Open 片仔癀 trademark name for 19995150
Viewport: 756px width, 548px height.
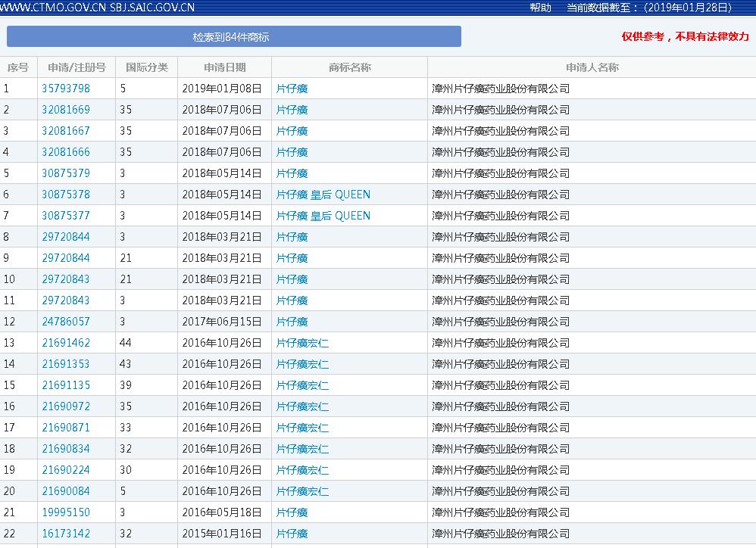(292, 512)
